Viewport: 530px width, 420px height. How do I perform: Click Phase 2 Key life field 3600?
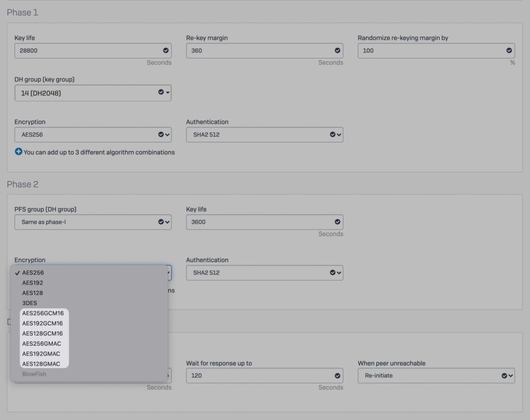264,222
